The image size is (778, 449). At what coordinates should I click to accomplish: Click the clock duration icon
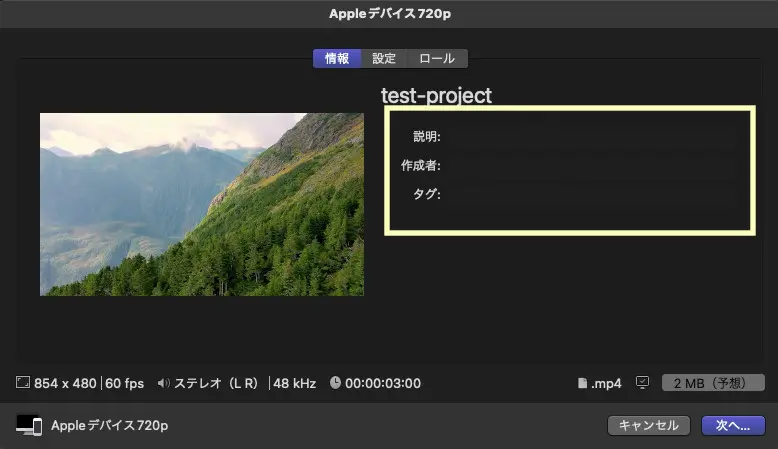coord(335,383)
